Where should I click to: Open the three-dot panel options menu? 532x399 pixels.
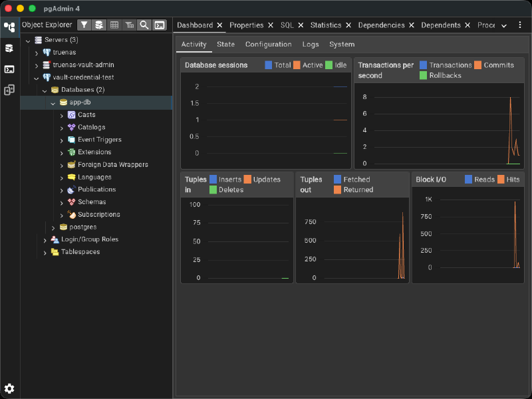(x=520, y=25)
